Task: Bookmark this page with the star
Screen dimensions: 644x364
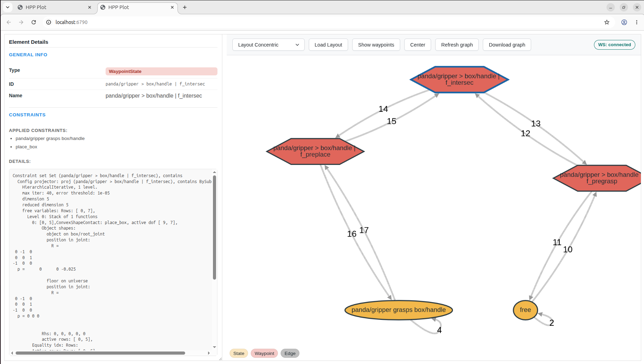Action: tap(607, 22)
